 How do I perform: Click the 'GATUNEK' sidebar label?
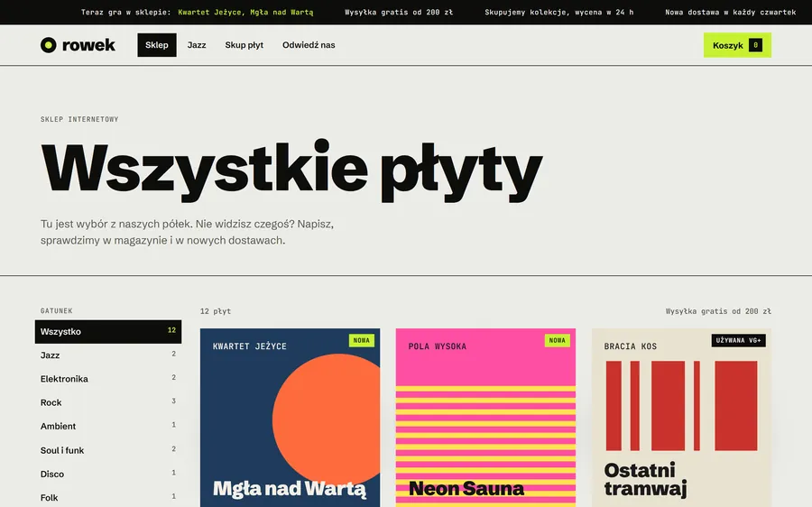point(57,310)
